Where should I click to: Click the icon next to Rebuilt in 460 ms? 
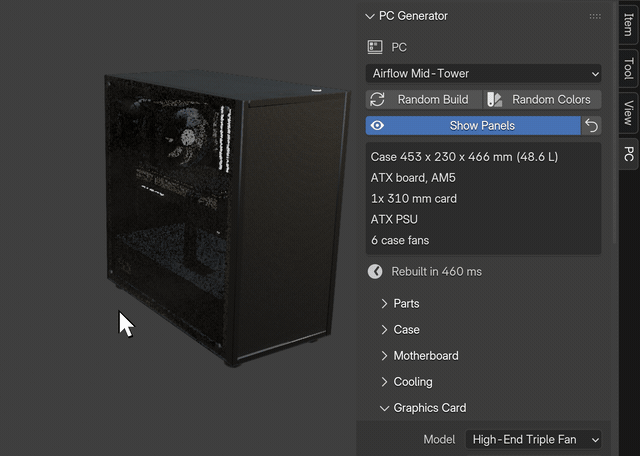point(375,271)
